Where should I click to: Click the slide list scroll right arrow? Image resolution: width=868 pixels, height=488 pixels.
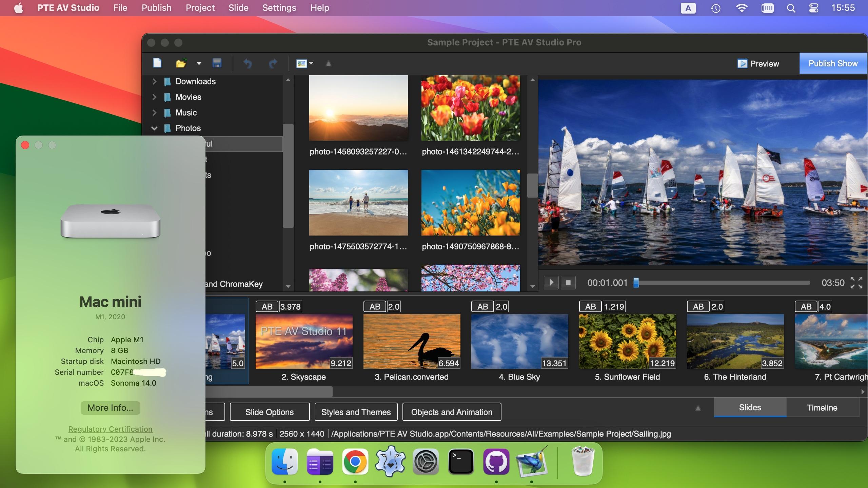pos(863,392)
